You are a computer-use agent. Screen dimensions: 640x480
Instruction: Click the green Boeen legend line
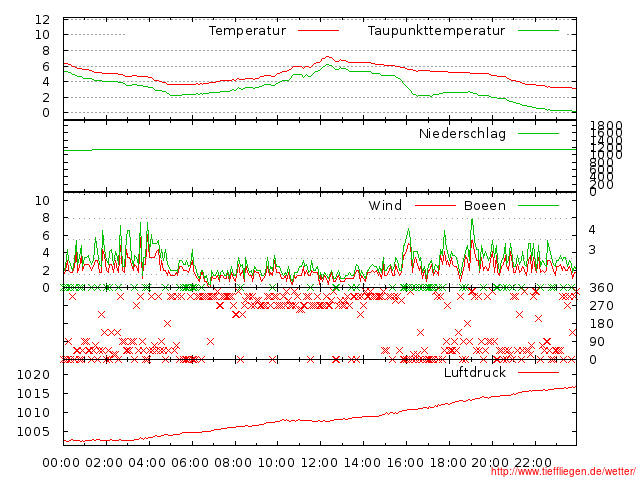click(x=538, y=205)
